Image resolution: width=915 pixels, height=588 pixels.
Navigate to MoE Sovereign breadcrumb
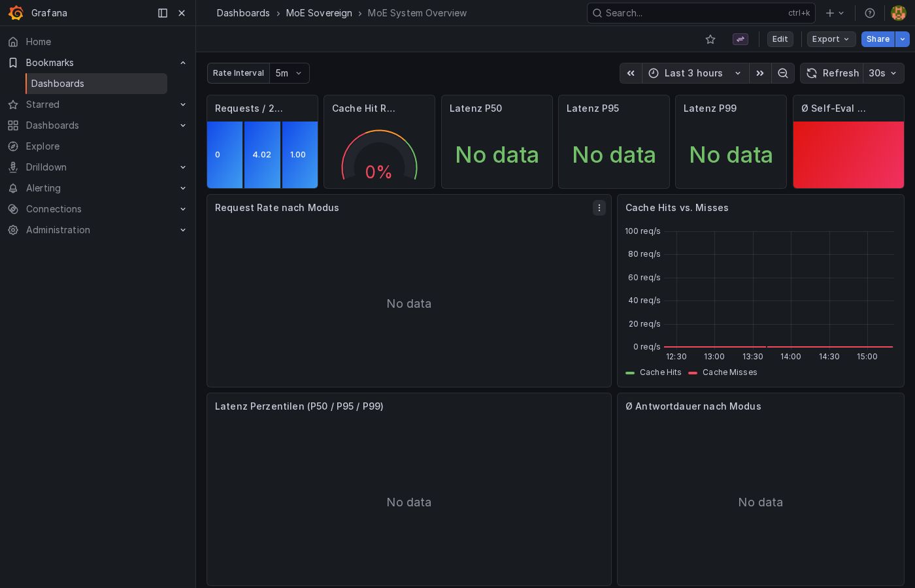pyautogui.click(x=319, y=13)
